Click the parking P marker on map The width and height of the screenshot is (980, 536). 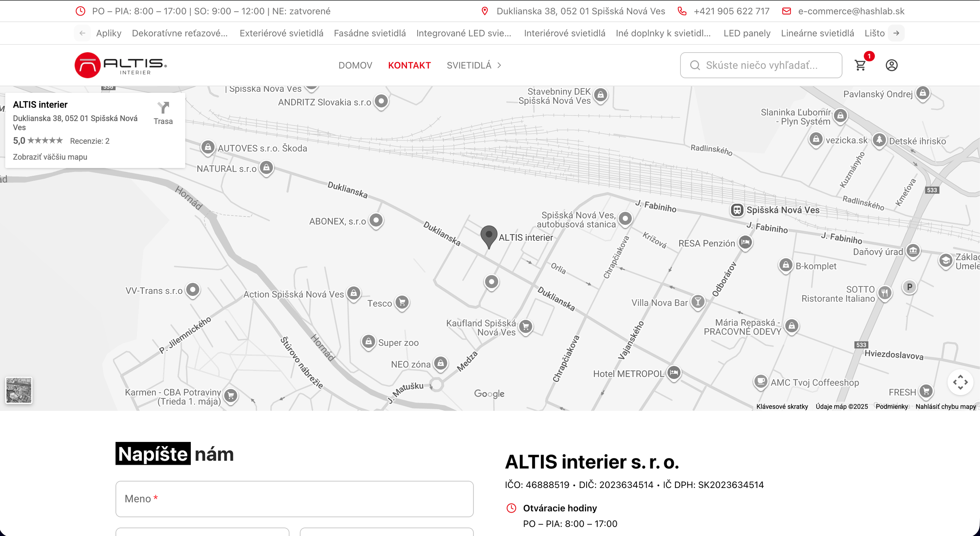pyautogui.click(x=910, y=287)
